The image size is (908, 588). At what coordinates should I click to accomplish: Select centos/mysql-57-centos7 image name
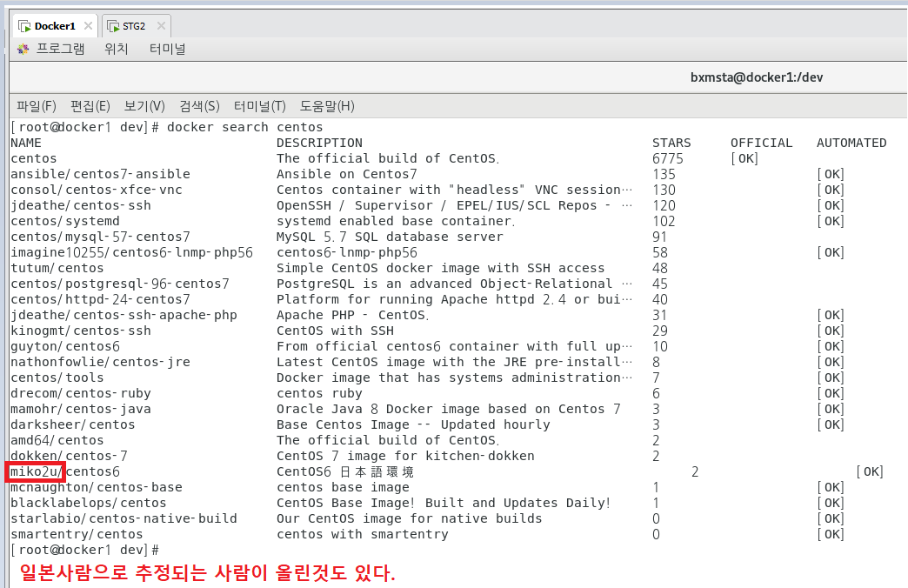[x=100, y=237]
